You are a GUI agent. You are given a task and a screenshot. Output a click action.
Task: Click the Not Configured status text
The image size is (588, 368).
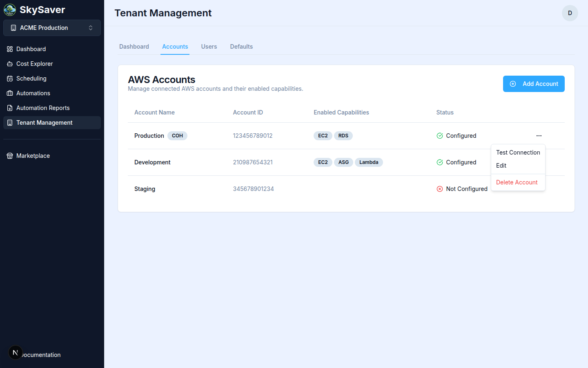(x=467, y=189)
